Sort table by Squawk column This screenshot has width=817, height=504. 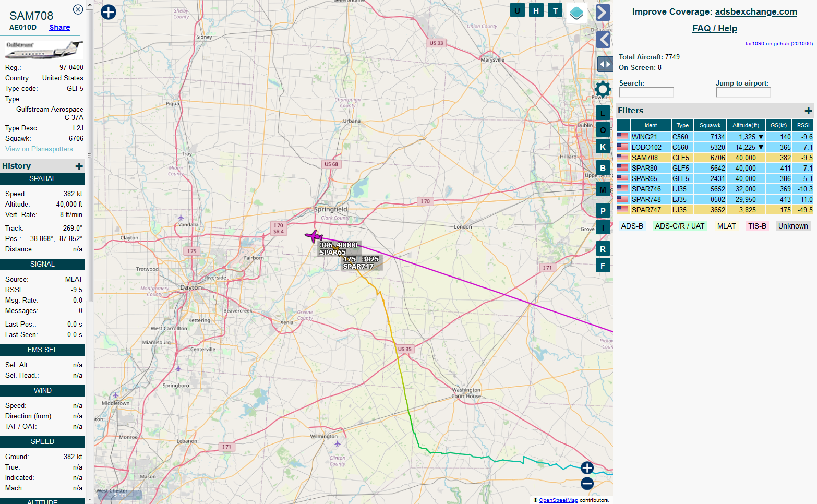(x=710, y=125)
